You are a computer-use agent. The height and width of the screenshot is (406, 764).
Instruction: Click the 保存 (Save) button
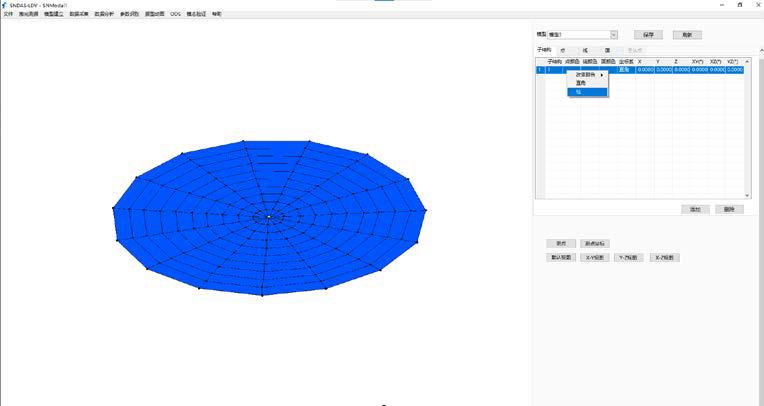click(x=648, y=34)
